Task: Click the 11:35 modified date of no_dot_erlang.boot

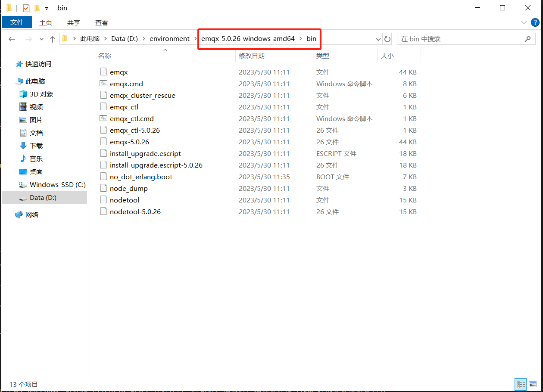Action: 264,177
